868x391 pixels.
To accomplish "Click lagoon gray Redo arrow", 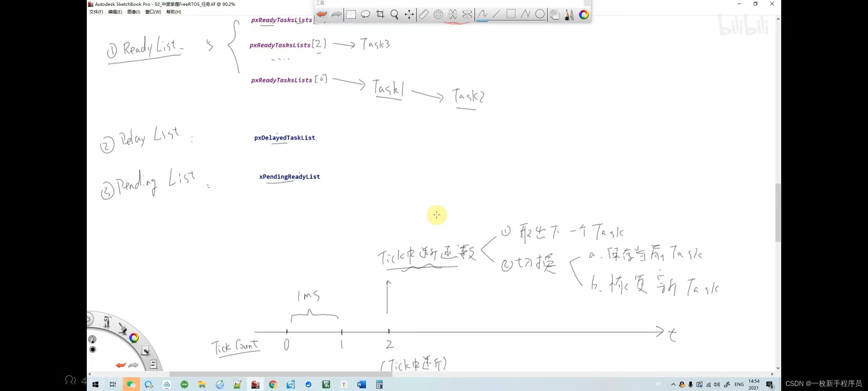I will (133, 365).
